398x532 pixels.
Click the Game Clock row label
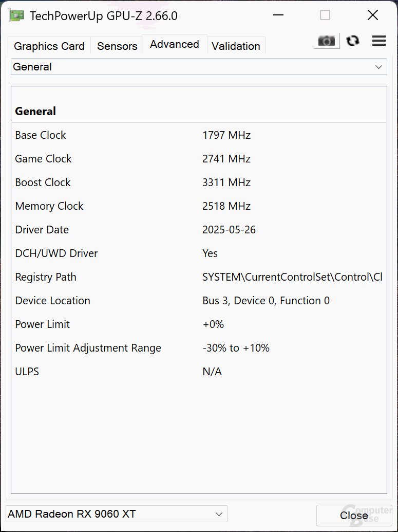(43, 159)
